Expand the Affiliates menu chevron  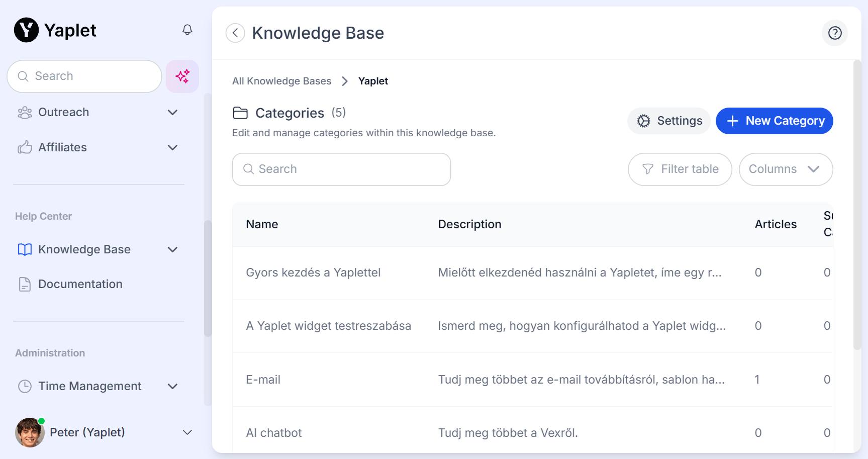tap(172, 147)
